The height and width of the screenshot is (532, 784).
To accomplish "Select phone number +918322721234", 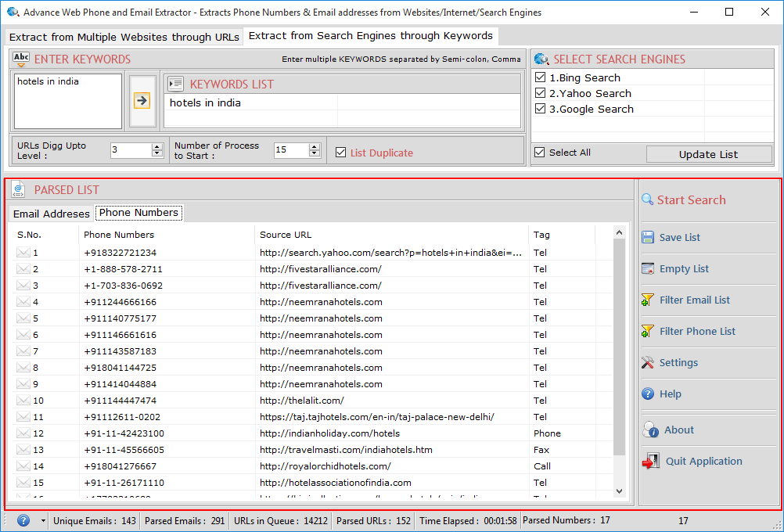I will 120,253.
